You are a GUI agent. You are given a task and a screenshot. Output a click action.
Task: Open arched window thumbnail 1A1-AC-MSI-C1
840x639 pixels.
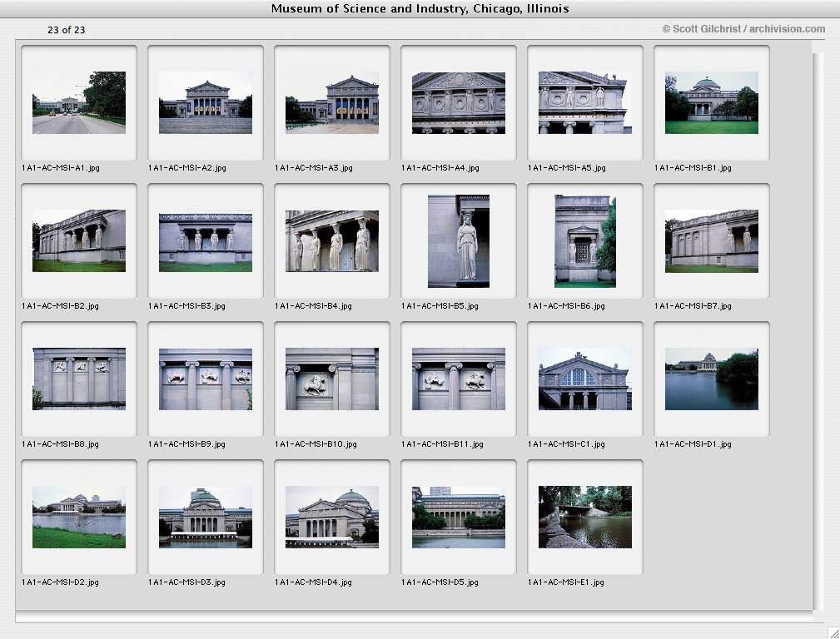click(584, 379)
